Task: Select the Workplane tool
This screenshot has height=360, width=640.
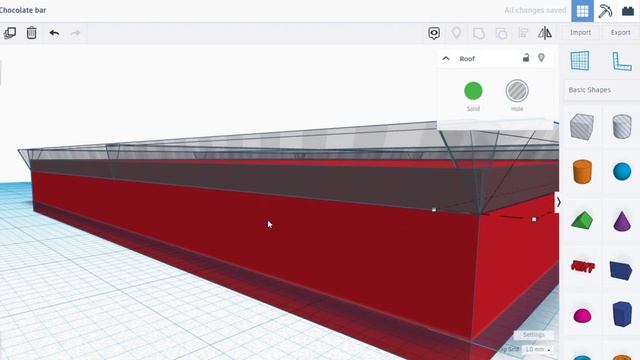Action: click(x=580, y=61)
